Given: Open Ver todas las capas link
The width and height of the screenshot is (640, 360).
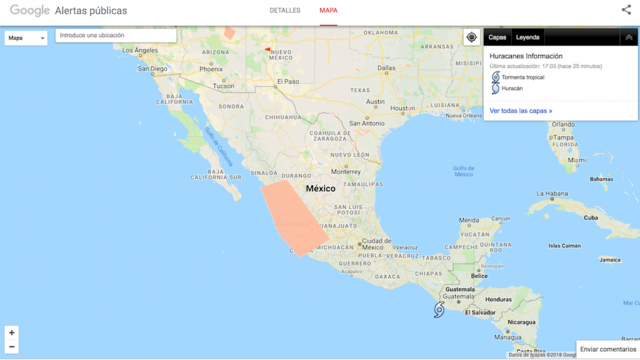Looking at the screenshot, I should tap(520, 111).
